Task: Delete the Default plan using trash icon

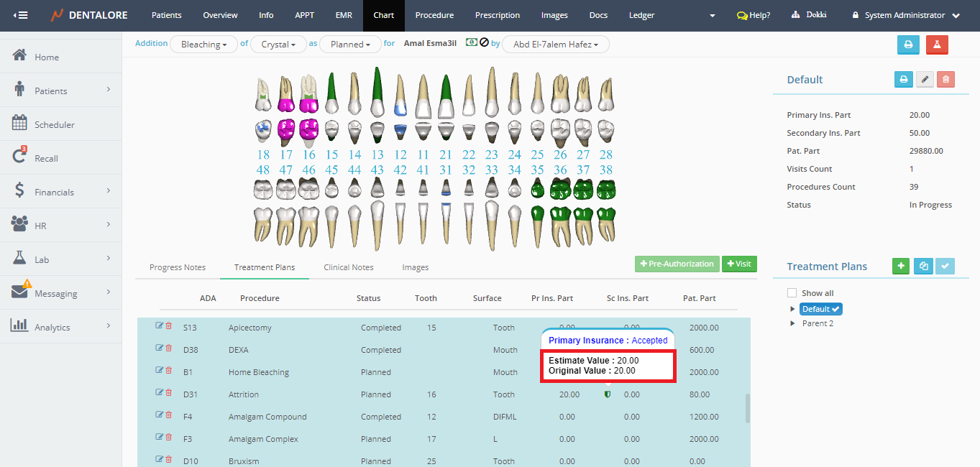Action: point(945,80)
